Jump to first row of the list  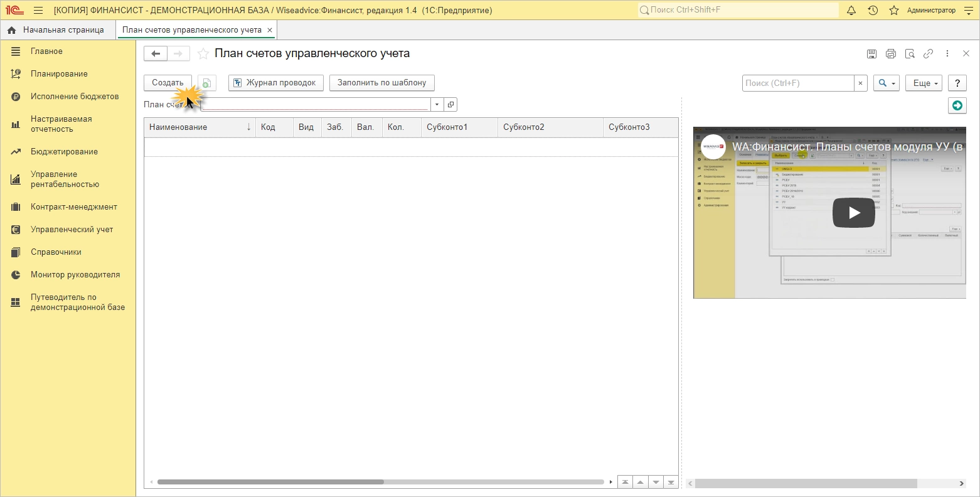(x=625, y=482)
